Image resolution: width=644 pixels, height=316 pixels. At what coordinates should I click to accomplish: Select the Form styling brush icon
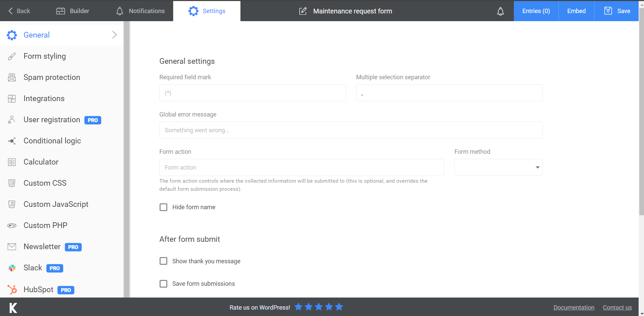click(12, 56)
